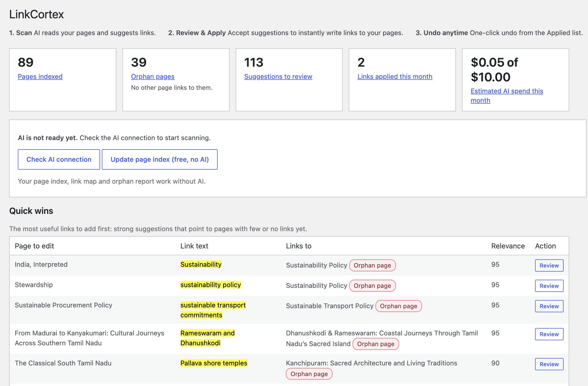Click Orphan page badge in Stewardship row
The width and height of the screenshot is (588, 386).
[372, 286]
